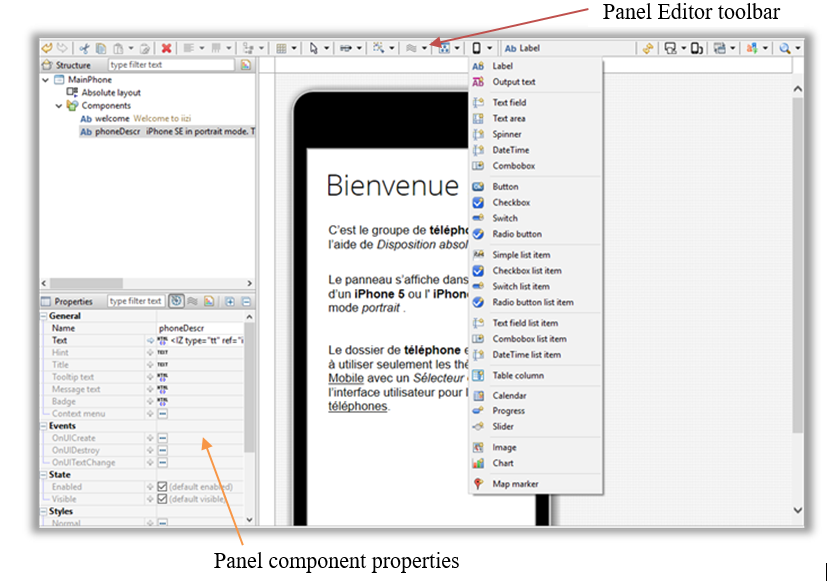832x581 pixels.
Task: Choose Map marker from the component menu
Action: [x=536, y=483]
